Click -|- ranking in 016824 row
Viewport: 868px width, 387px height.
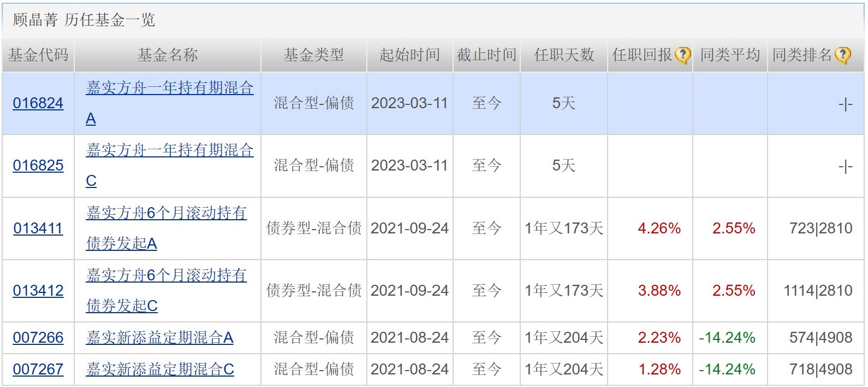846,104
